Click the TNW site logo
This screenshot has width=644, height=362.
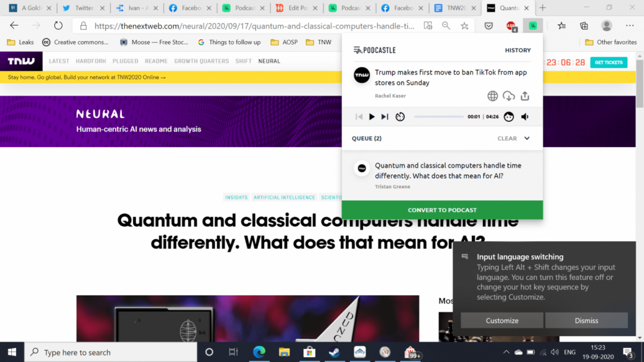tap(21, 61)
